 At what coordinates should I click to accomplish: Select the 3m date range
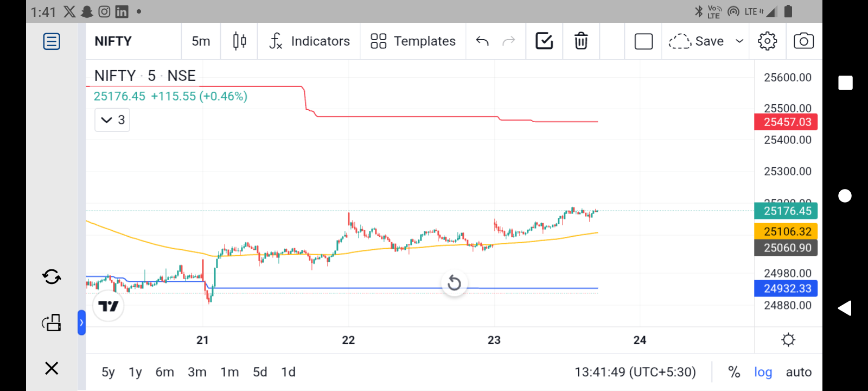coord(197,372)
